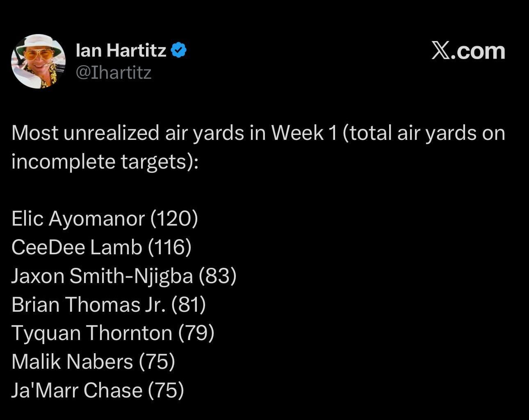Image resolution: width=529 pixels, height=420 pixels.
Task: Click the Malik Nabers name
Action: point(72,361)
